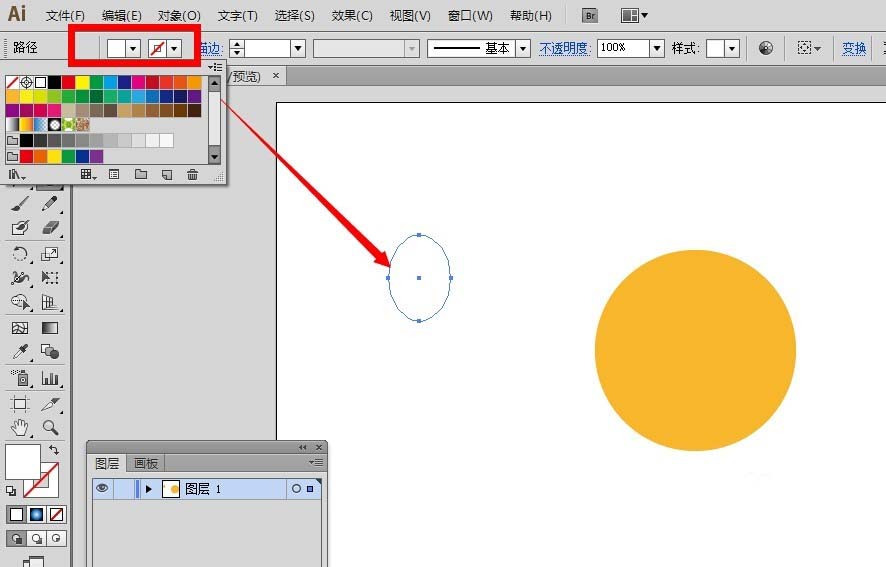
Task: Open the 样式 style dropdown
Action: pos(732,49)
